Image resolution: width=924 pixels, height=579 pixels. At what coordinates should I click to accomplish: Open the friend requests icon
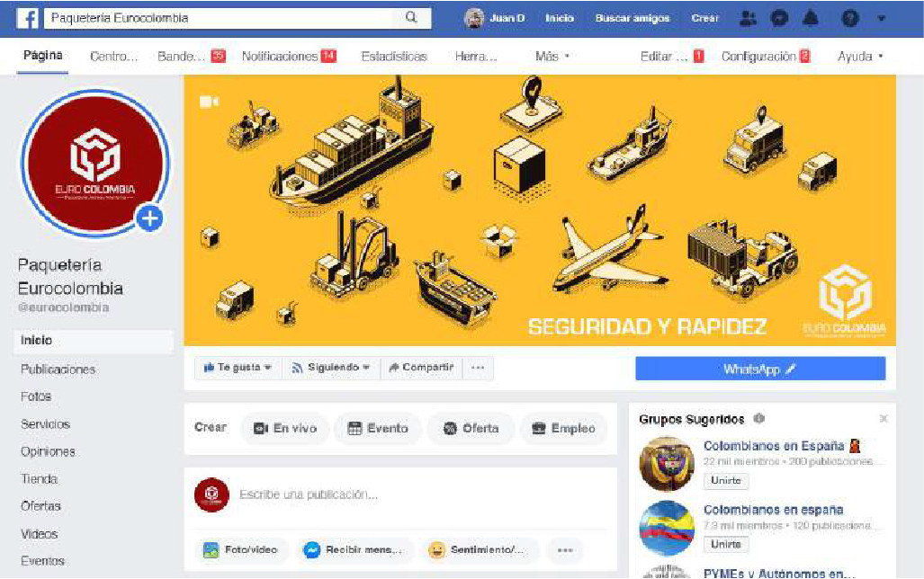pyautogui.click(x=748, y=18)
